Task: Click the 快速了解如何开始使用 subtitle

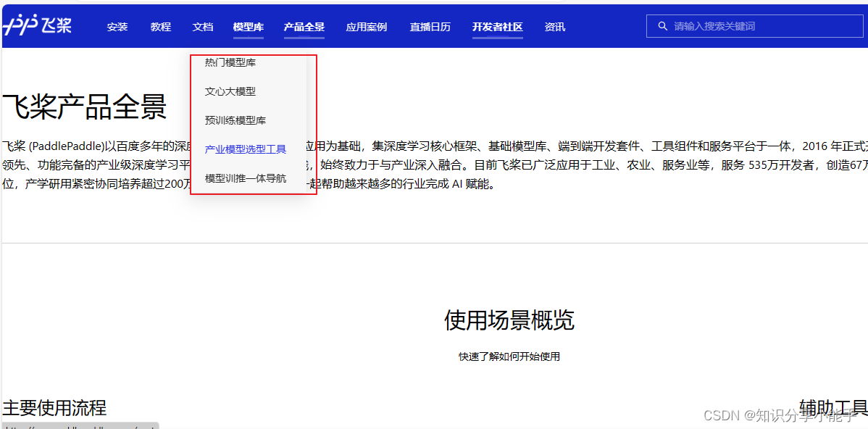Action: click(x=509, y=357)
